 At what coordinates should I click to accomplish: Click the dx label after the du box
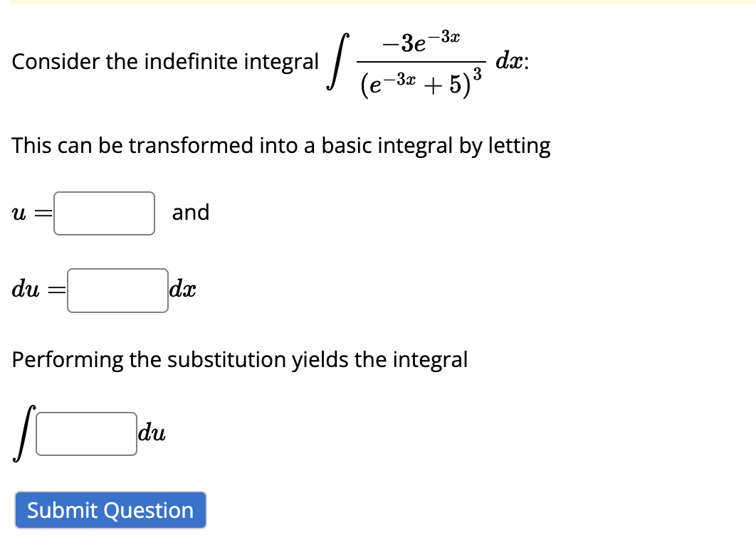182,290
